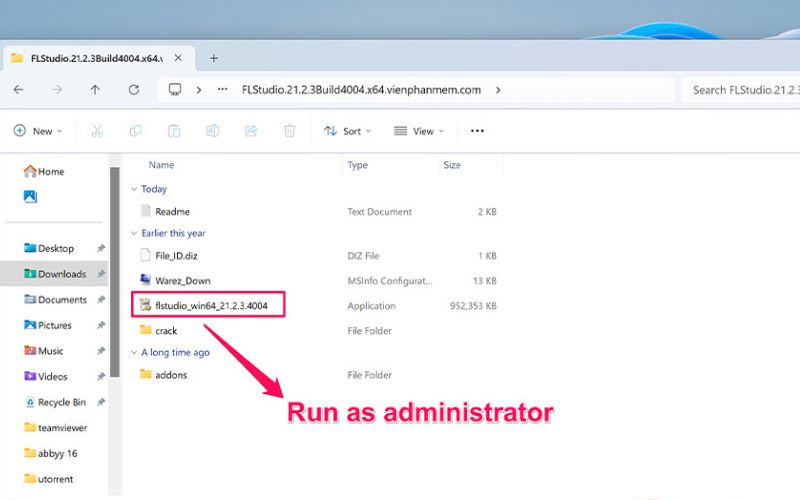Unpin Music using its pin icon
The width and height of the screenshot is (800, 500).
[101, 351]
